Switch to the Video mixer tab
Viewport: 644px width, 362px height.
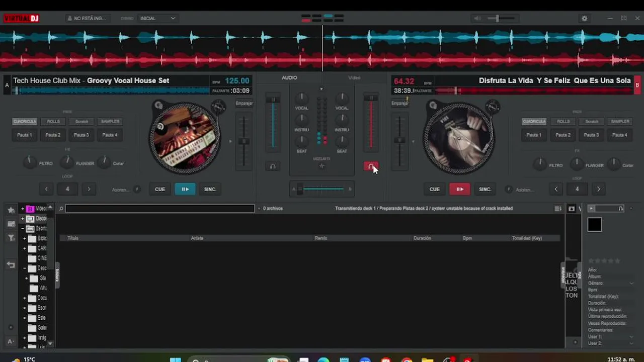tap(354, 77)
